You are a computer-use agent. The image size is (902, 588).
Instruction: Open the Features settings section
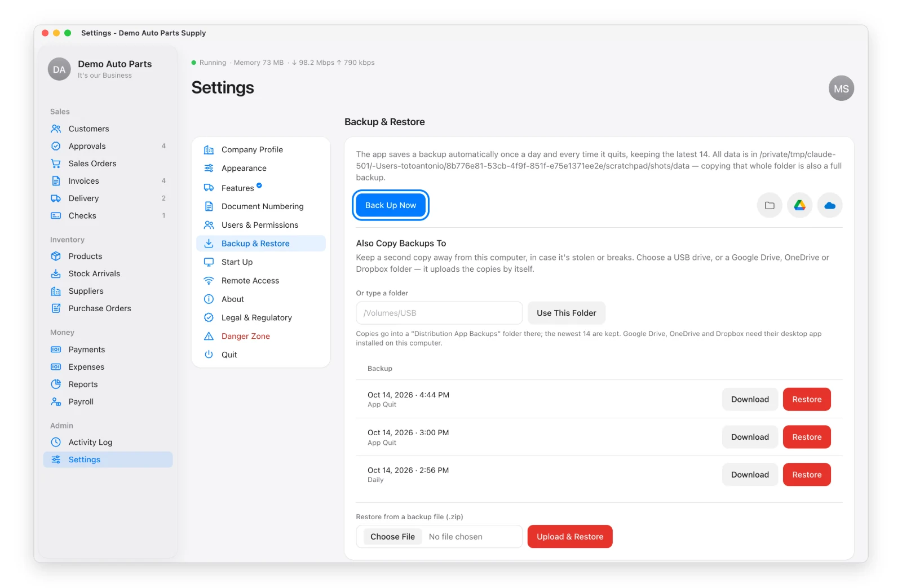[x=261, y=188]
